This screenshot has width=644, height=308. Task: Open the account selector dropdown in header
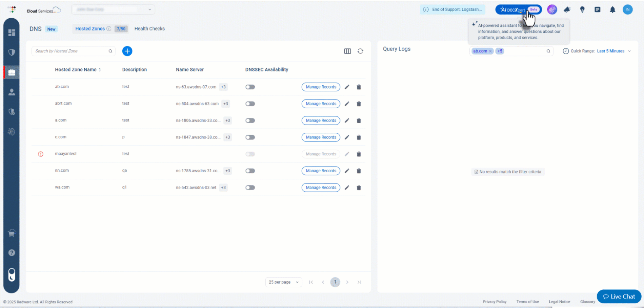[x=113, y=9]
